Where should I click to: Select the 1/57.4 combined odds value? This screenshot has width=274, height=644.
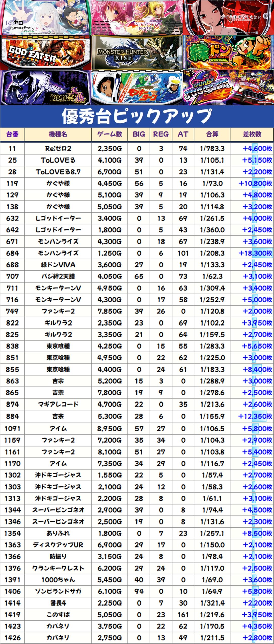(x=212, y=475)
